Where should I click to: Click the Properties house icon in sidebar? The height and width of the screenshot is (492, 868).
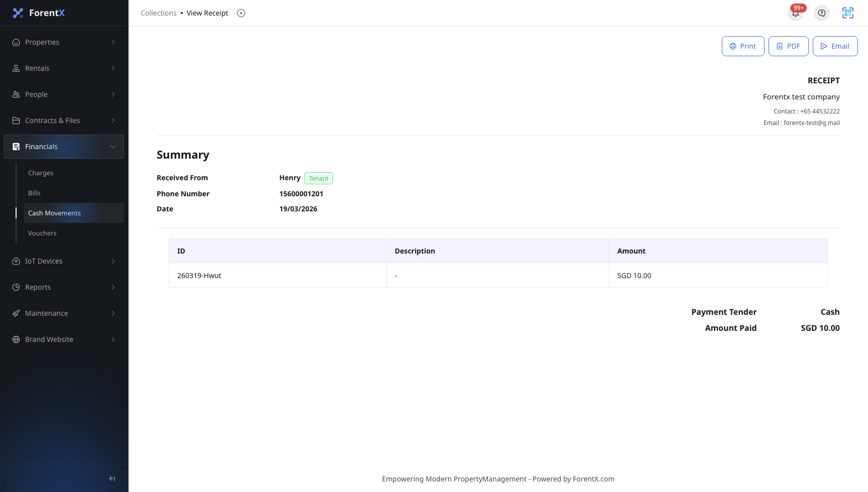(16, 42)
